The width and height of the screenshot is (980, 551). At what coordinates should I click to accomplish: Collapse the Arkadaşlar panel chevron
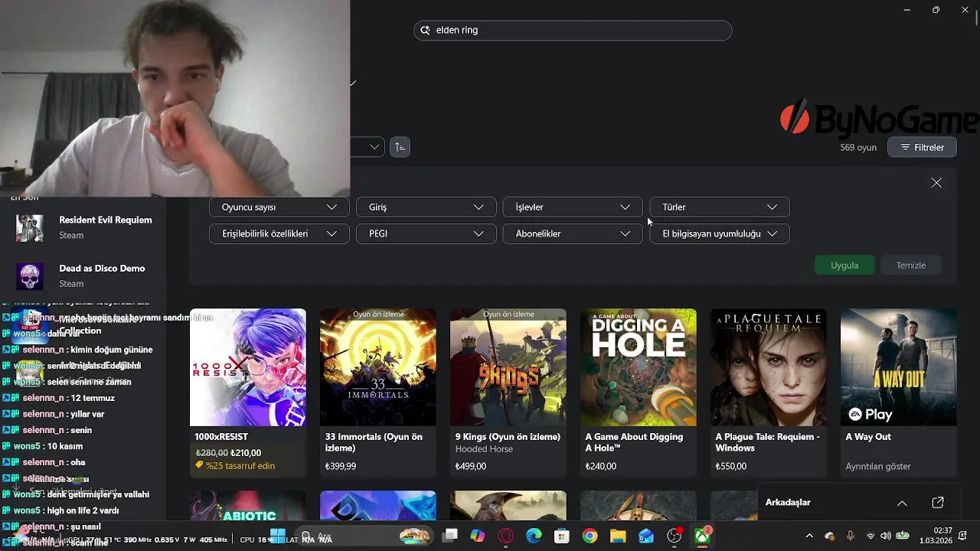click(902, 503)
